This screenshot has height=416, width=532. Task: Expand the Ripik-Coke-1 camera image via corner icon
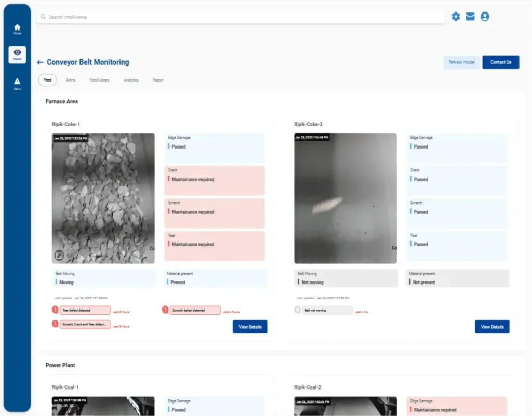click(59, 256)
